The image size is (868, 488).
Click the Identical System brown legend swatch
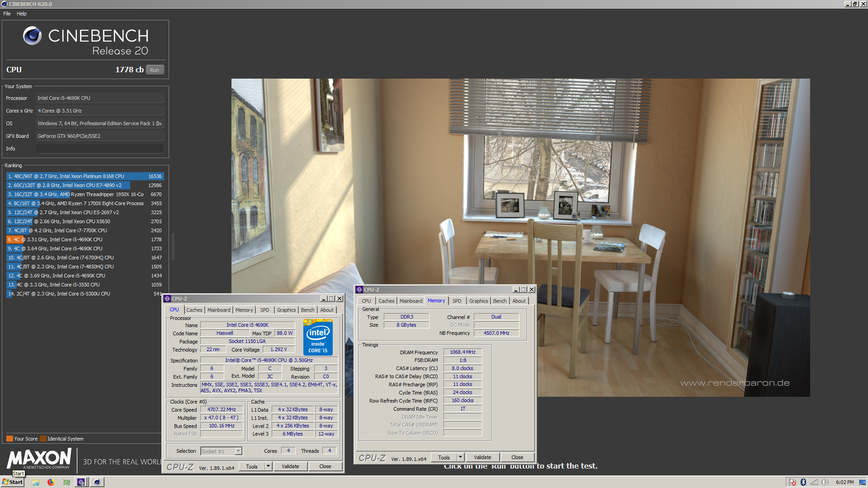coord(43,439)
